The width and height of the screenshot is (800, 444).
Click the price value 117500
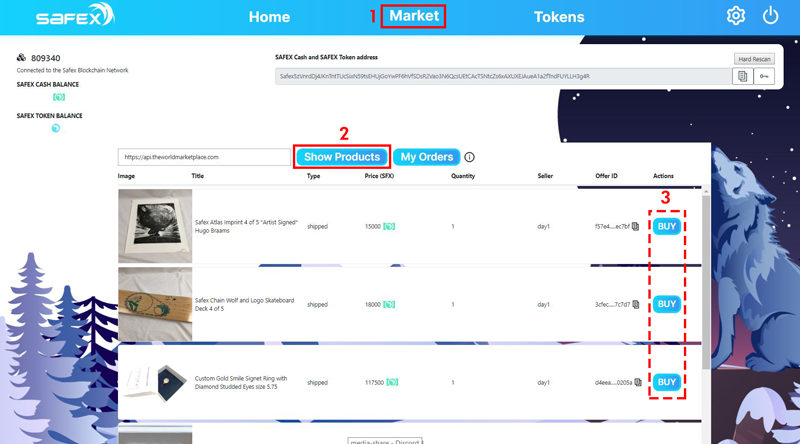click(374, 382)
